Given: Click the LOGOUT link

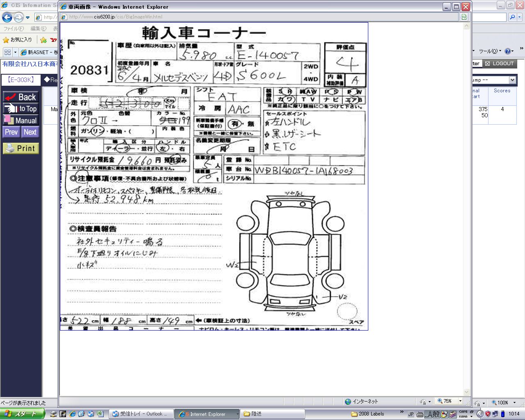Looking at the screenshot, I should [499, 64].
